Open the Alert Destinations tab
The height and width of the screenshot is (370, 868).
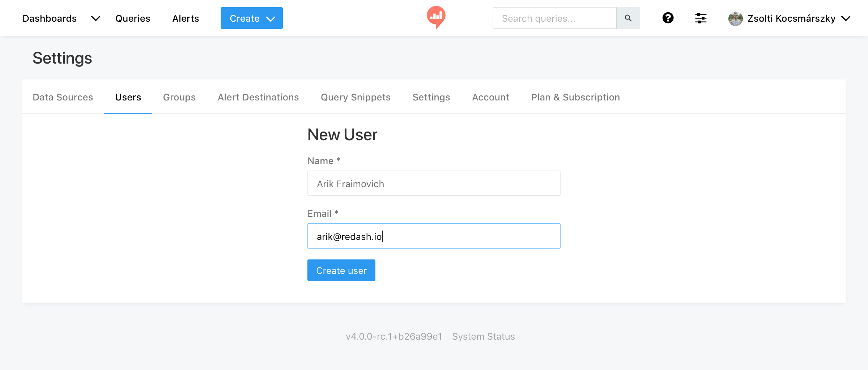click(258, 97)
